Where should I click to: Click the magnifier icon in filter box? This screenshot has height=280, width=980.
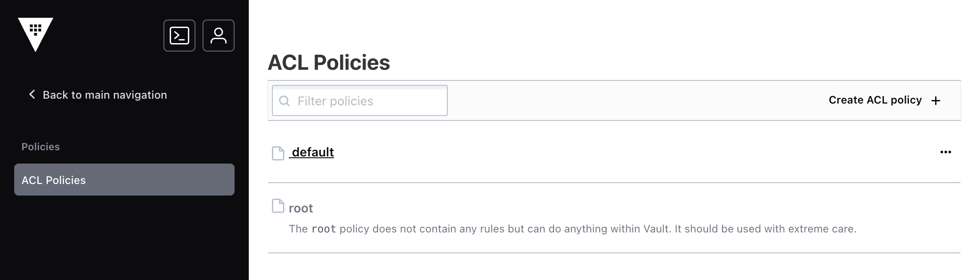(x=284, y=101)
